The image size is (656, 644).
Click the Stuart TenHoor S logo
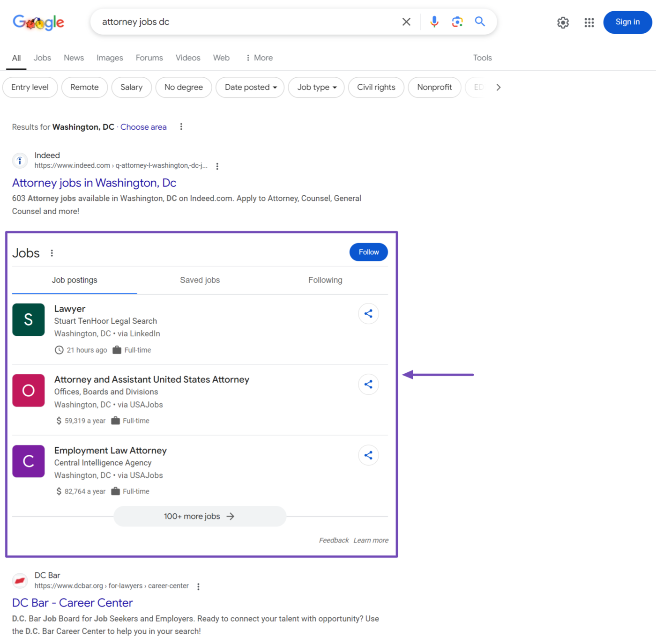(29, 320)
